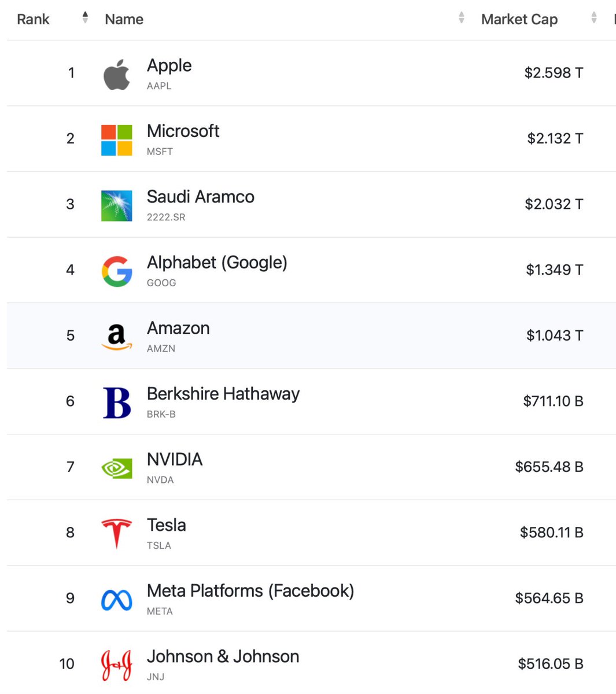
Task: Sort by Market Cap arrows
Action: [593, 18]
